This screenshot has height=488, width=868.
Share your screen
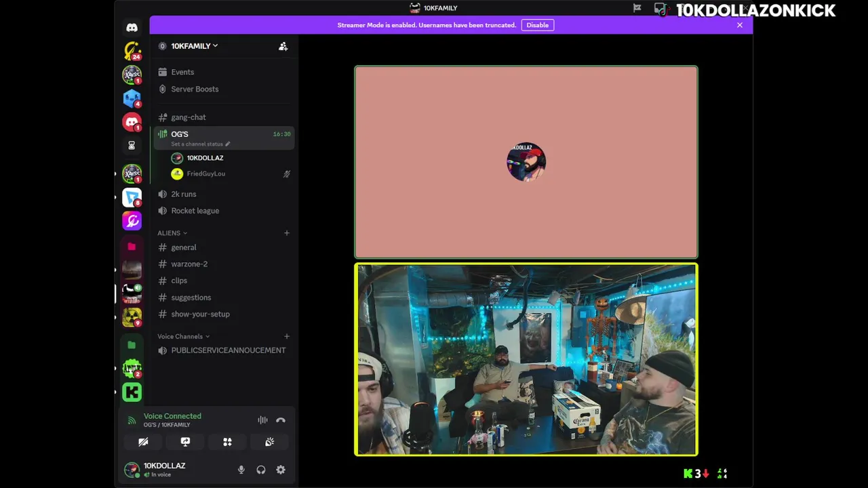coord(185,442)
